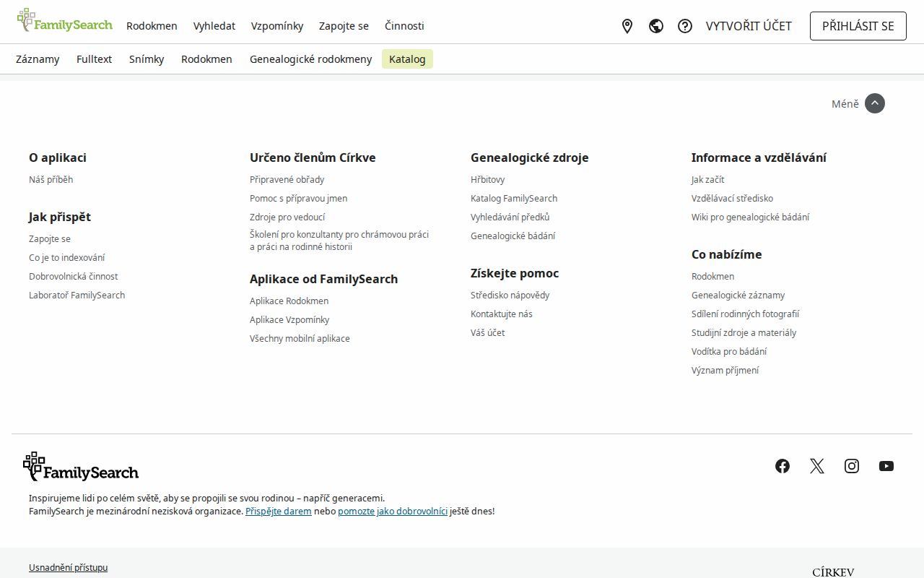Open the Náš příběh link

tap(51, 179)
